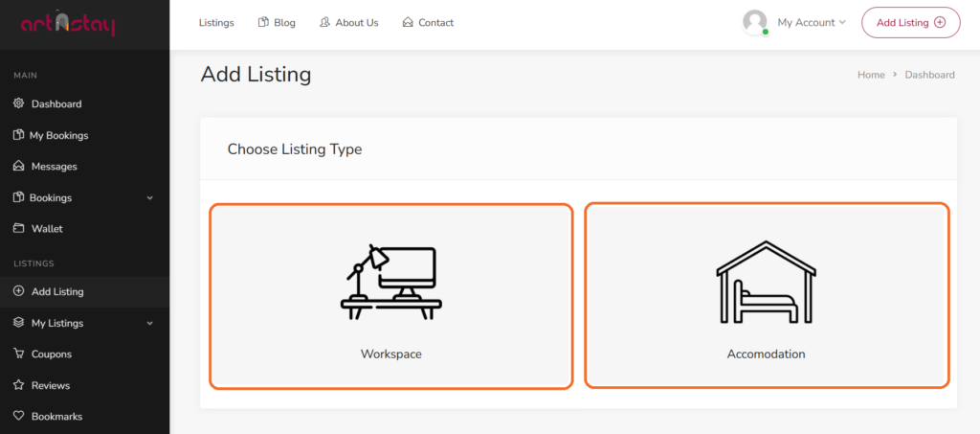Image resolution: width=980 pixels, height=434 pixels.
Task: Click the Wallet icon in sidebar
Action: (18, 229)
